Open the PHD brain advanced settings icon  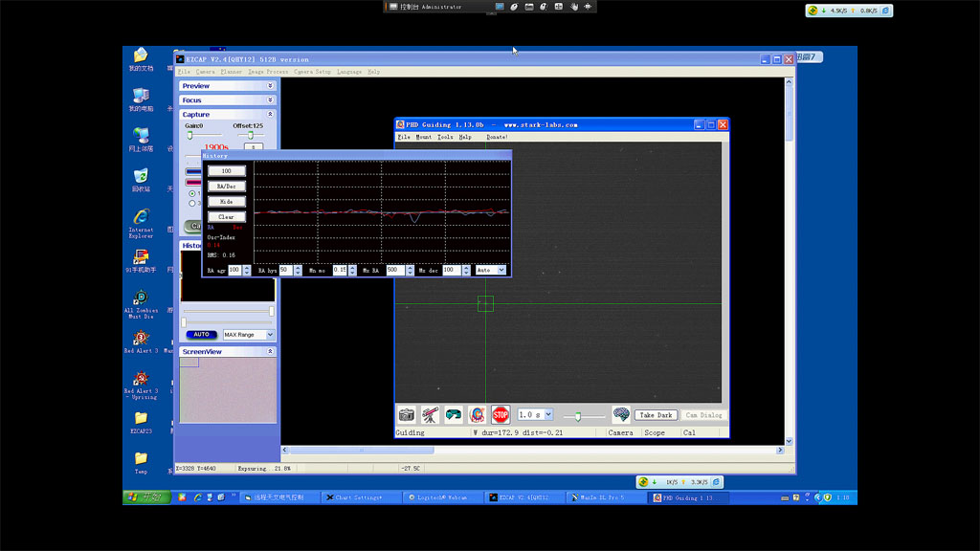click(620, 414)
